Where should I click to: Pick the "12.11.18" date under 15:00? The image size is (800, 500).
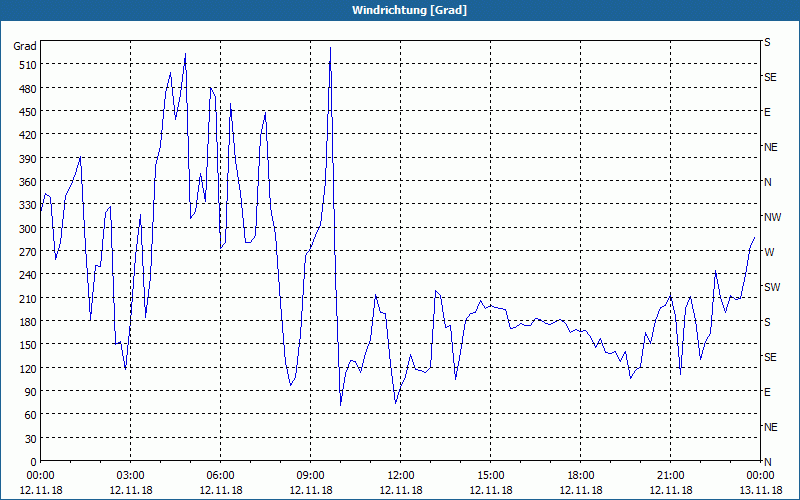[491, 490]
